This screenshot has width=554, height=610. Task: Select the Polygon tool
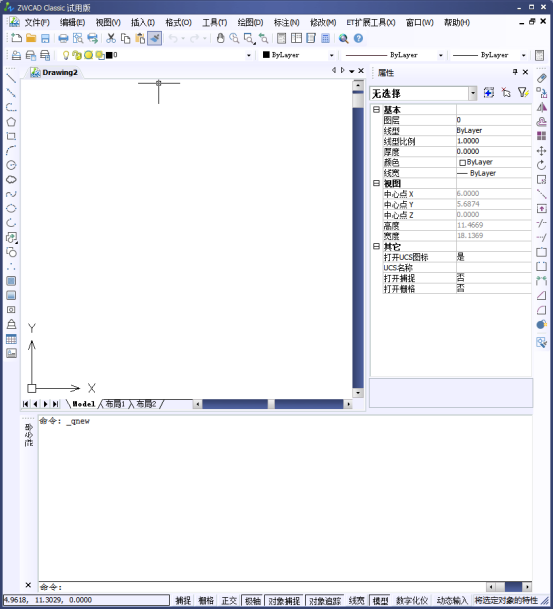11,122
